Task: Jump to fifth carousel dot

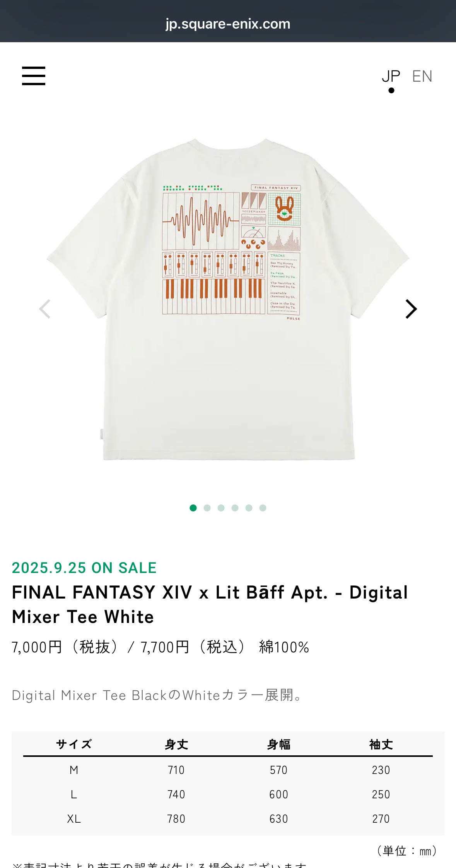Action: coord(249,508)
